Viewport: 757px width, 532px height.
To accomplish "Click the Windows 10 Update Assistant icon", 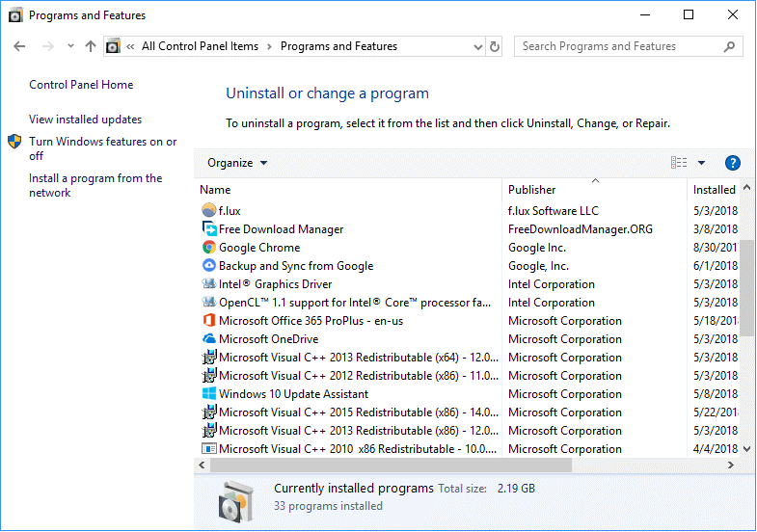I will (x=209, y=394).
